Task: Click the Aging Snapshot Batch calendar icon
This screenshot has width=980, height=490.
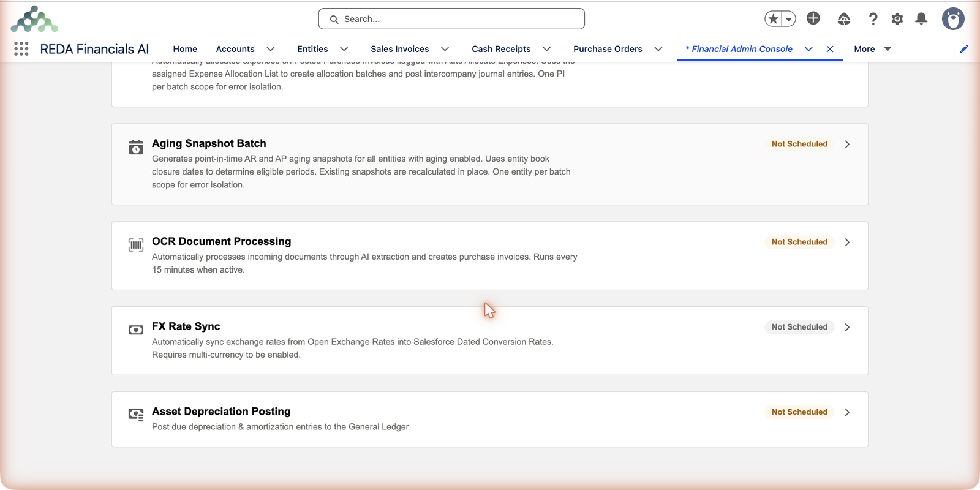Action: (136, 147)
